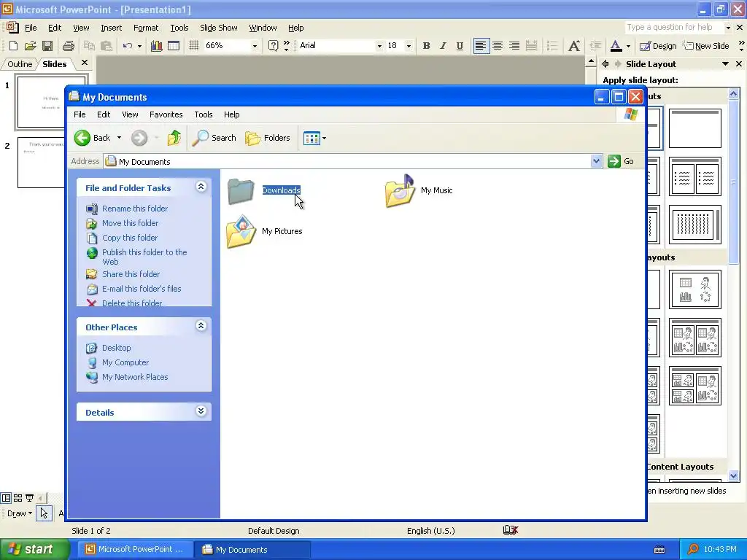Click Search in My Documents toolbar
The image size is (747, 560).
(214, 138)
